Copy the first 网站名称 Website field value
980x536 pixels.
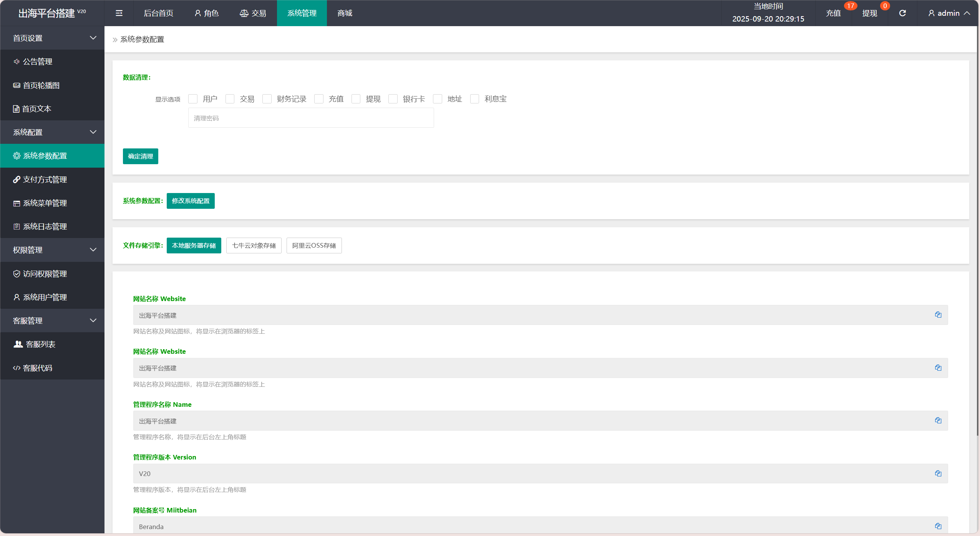938,315
